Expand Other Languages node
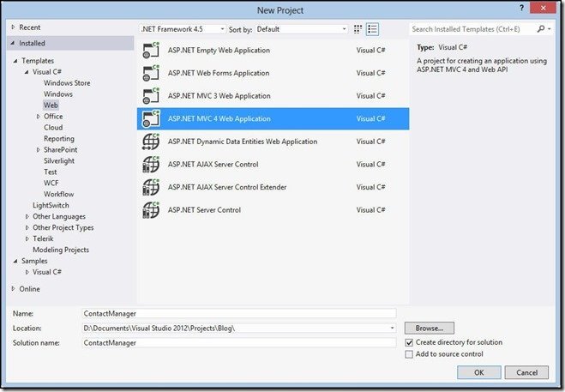The width and height of the screenshot is (565, 392). 27,216
